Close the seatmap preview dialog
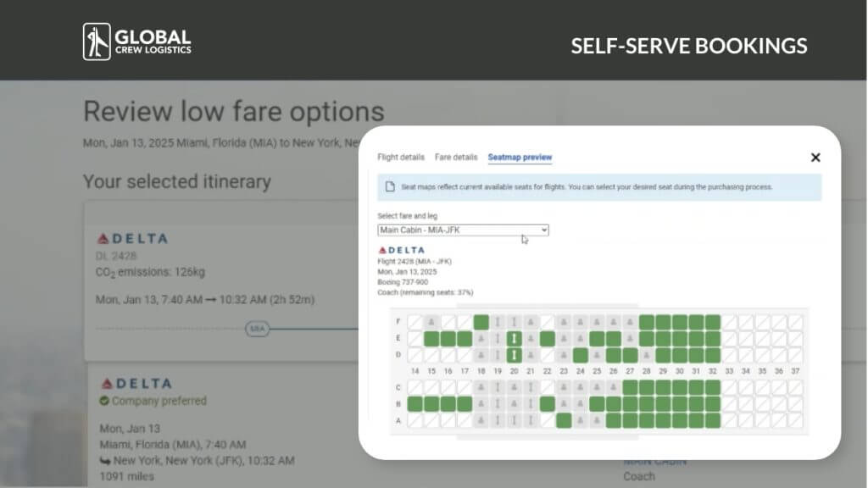The height and width of the screenshot is (488, 868). 815,158
